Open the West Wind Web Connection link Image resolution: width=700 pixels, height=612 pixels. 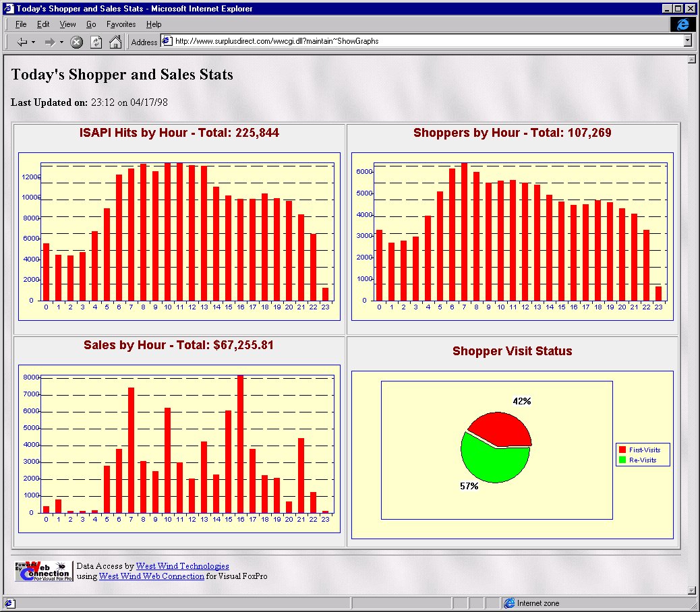(151, 576)
